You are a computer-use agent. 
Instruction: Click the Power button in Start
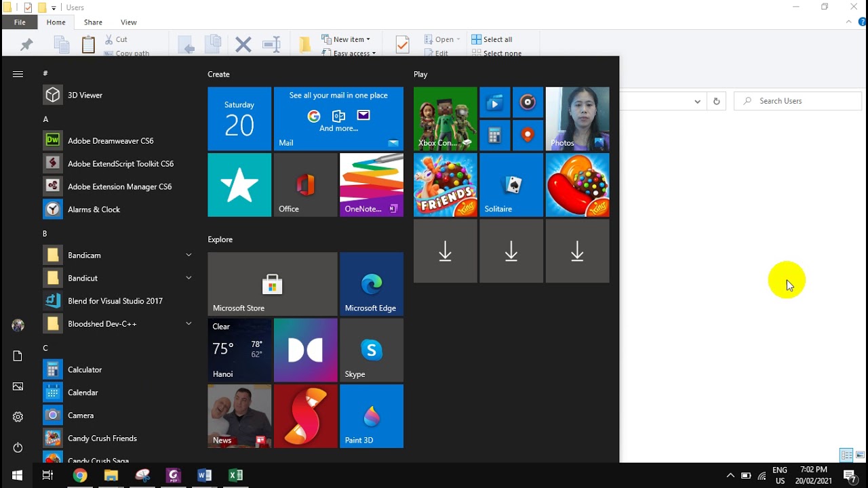[18, 447]
